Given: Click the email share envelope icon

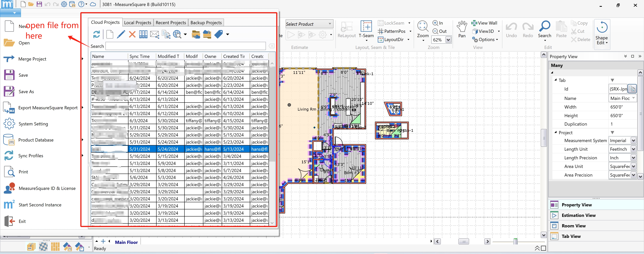Looking at the screenshot, I should click(x=154, y=34).
